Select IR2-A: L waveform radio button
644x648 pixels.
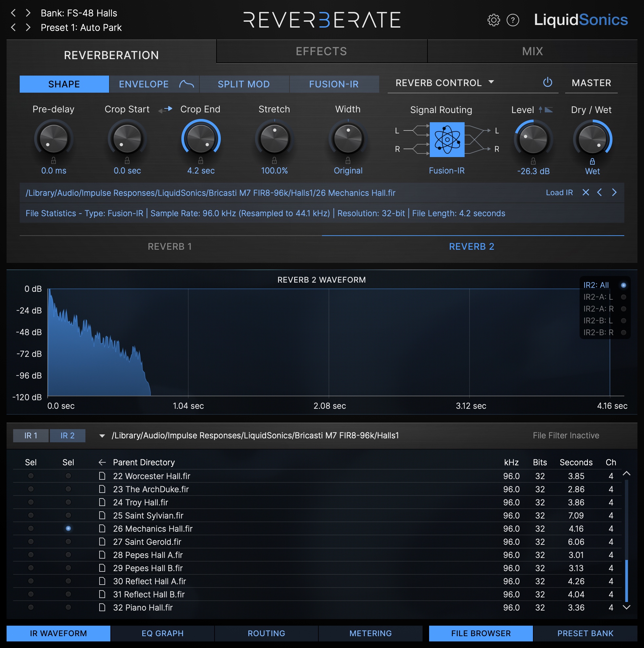tap(624, 297)
